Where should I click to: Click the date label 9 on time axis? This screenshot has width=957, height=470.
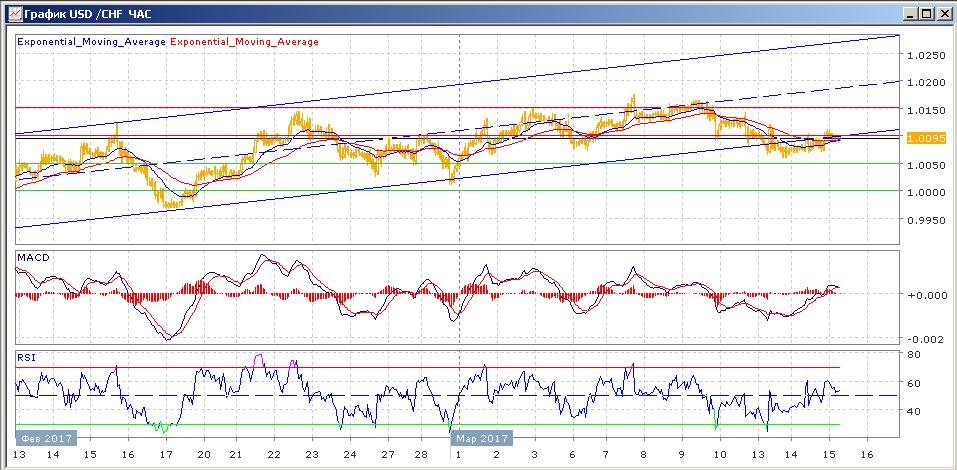(682, 455)
